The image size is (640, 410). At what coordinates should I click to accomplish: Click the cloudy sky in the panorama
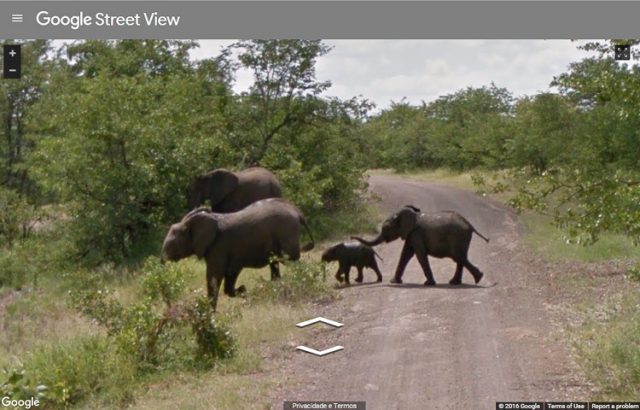441,69
